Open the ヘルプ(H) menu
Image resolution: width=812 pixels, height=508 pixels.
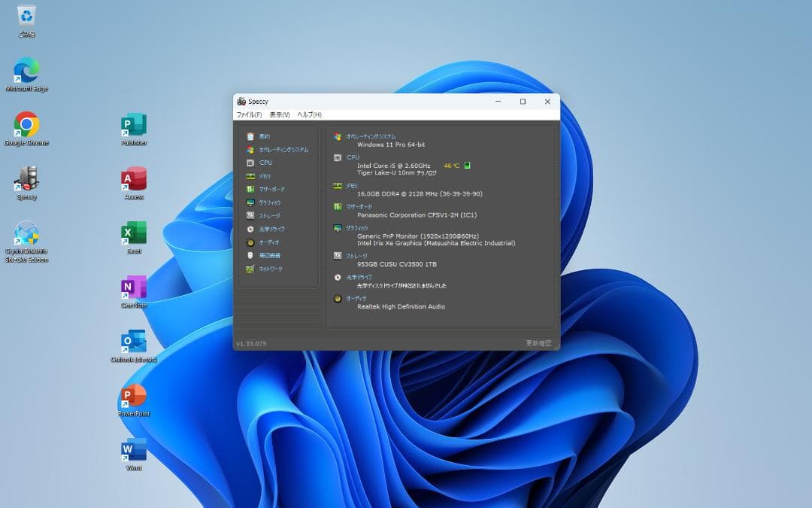click(x=309, y=114)
